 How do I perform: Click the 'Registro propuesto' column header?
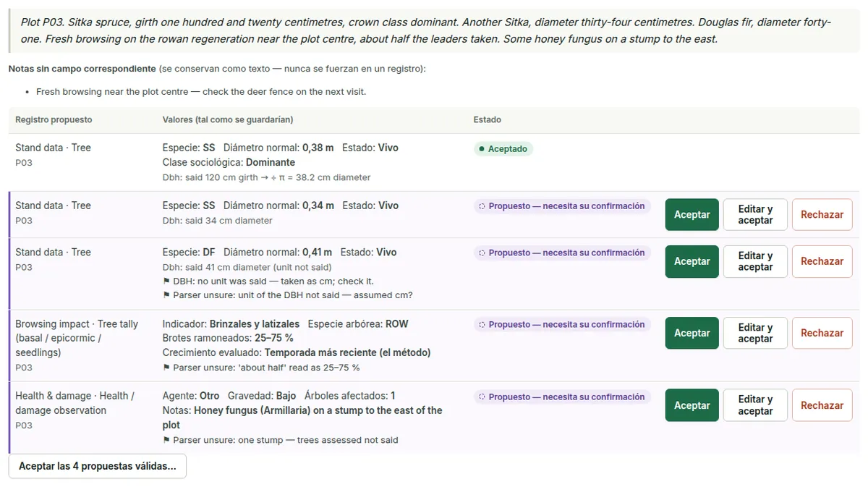pos(54,120)
